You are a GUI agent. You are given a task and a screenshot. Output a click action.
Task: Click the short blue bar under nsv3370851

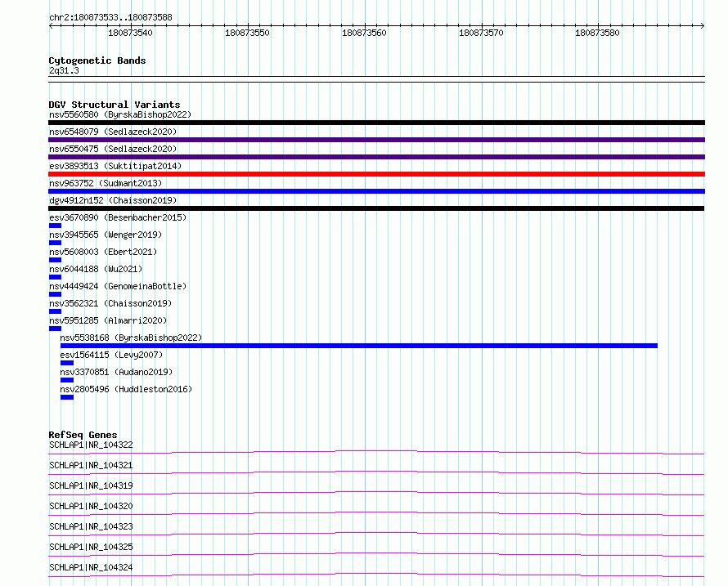point(67,380)
